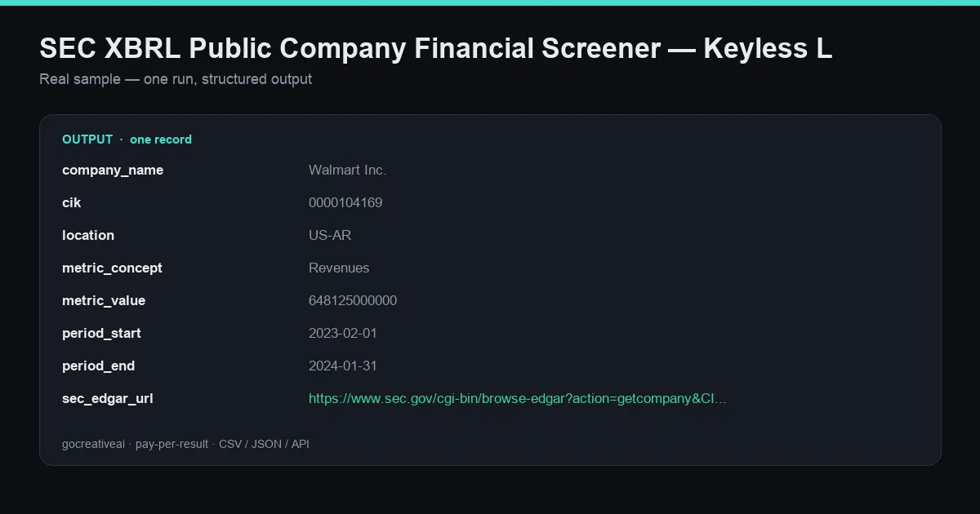The height and width of the screenshot is (514, 980).
Task: Click the gocreativeai pay-per-result footer text
Action: 185,444
